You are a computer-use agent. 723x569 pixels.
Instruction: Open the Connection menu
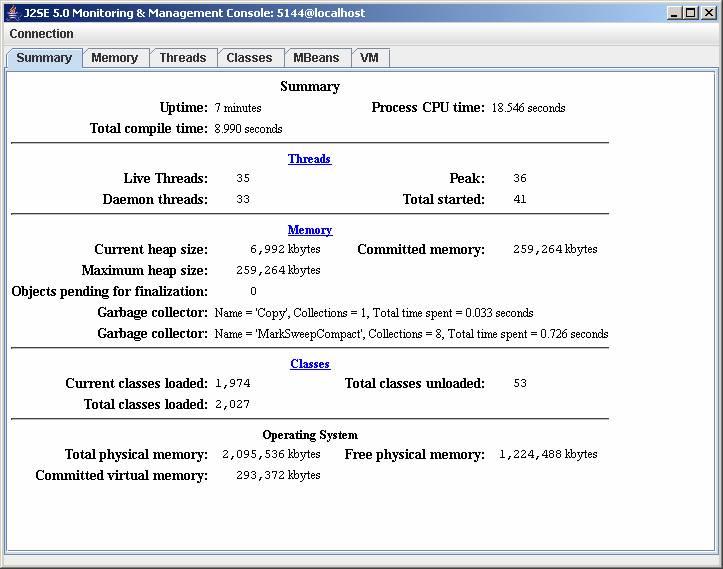coord(41,34)
